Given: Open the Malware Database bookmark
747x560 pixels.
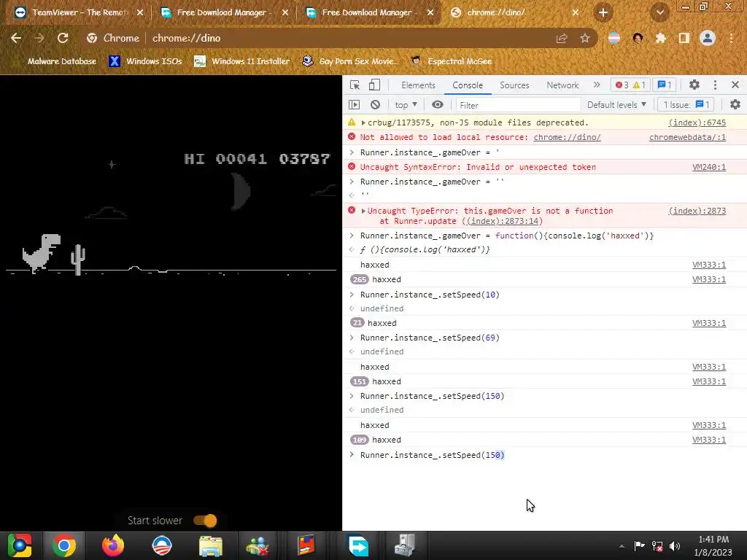Looking at the screenshot, I should pyautogui.click(x=55, y=61).
